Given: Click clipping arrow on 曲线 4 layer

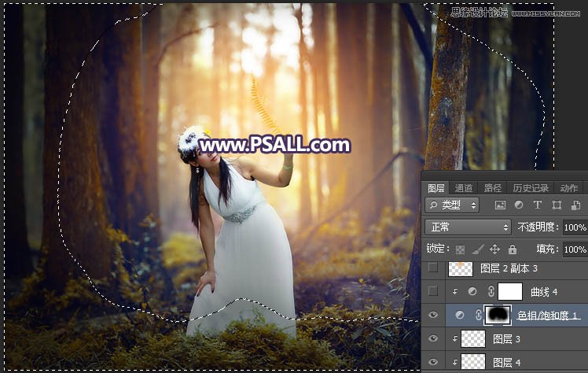Looking at the screenshot, I should pos(455,292).
